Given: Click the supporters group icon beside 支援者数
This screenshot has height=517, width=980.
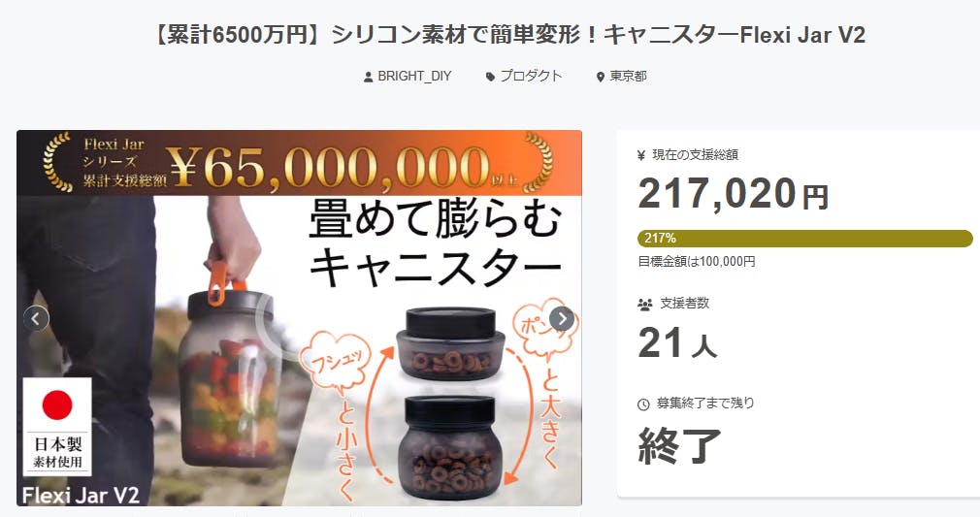Looking at the screenshot, I should pos(644,305).
